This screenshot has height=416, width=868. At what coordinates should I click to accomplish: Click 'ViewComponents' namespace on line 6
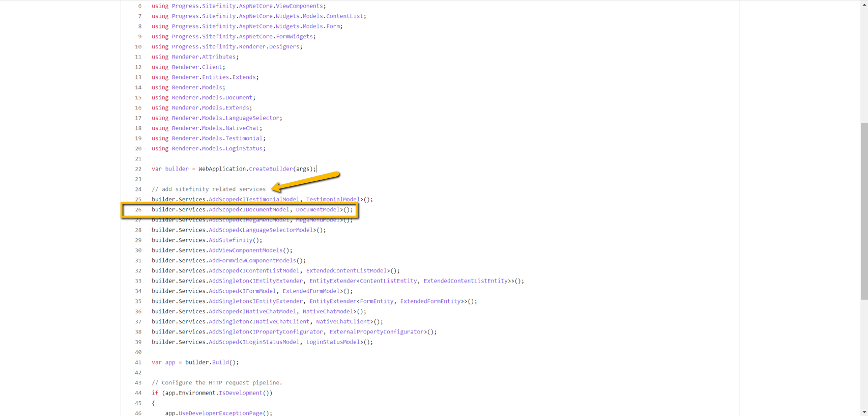click(x=299, y=6)
